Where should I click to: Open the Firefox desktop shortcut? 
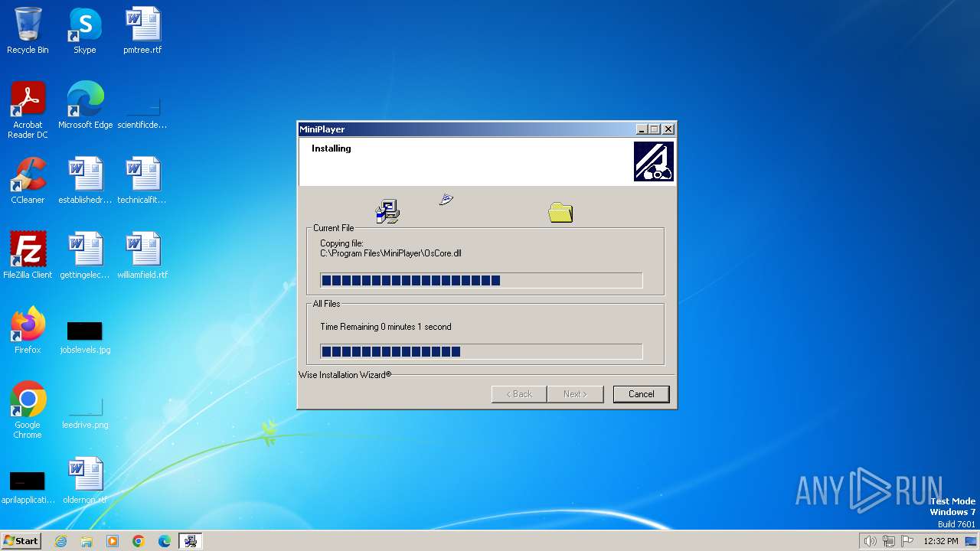tap(28, 331)
